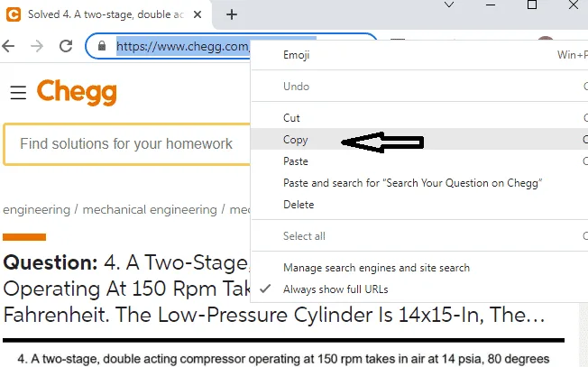Open the Chegg hamburger menu
The image size is (588, 367).
coord(18,92)
